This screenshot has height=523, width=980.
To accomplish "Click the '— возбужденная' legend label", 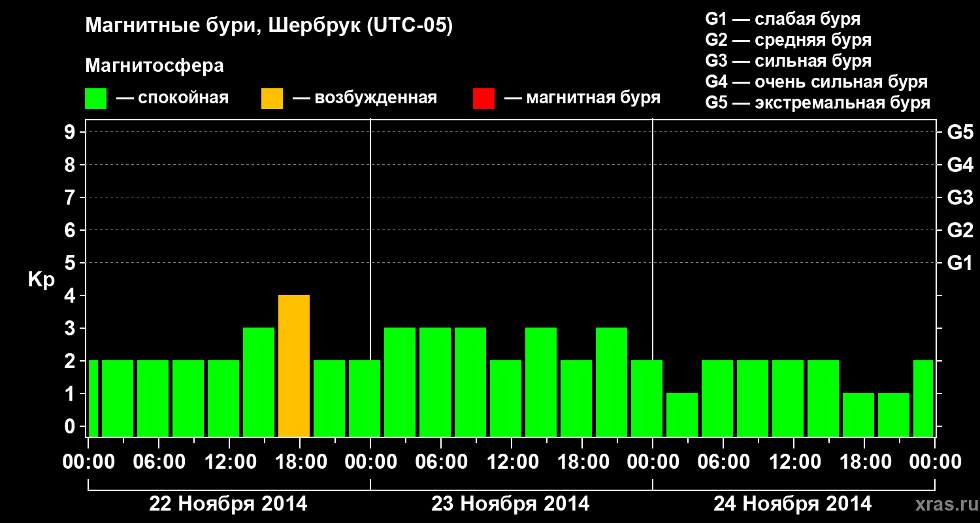I will [x=365, y=99].
